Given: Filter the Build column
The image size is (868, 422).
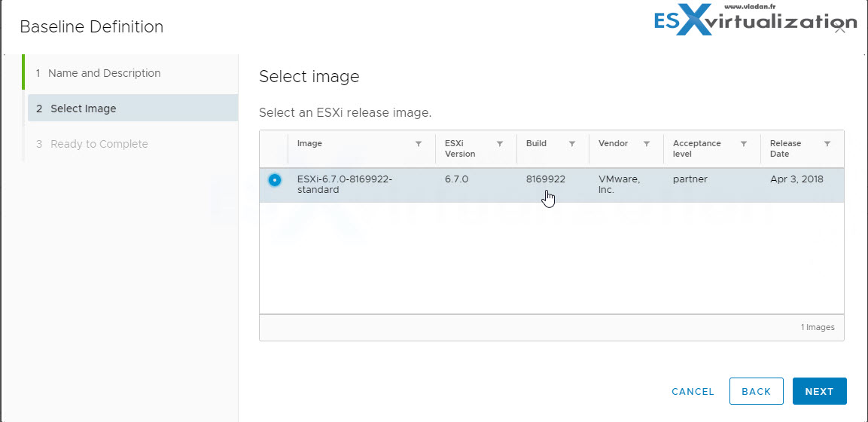Looking at the screenshot, I should [572, 144].
